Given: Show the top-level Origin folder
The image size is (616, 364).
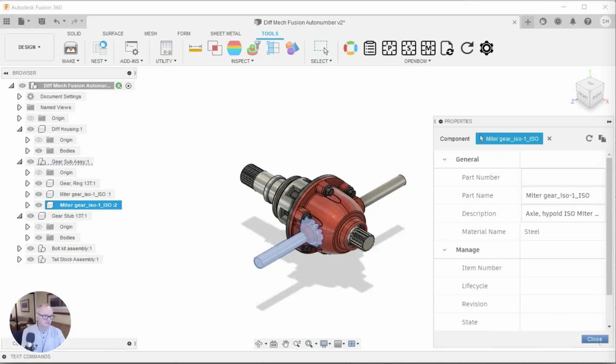Looking at the screenshot, I should (x=30, y=118).
